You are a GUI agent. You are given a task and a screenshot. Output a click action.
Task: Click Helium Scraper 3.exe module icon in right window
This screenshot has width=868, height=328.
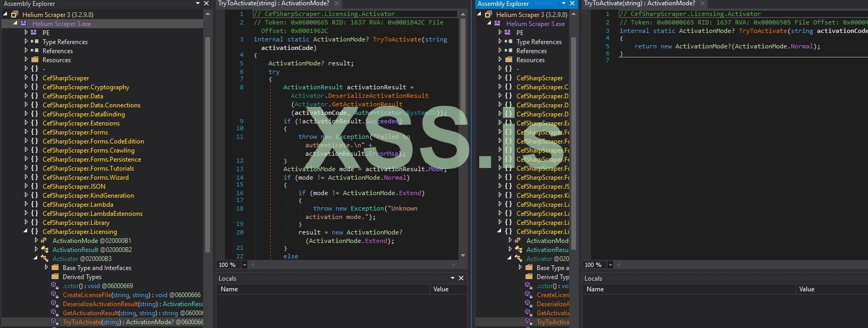[498, 24]
